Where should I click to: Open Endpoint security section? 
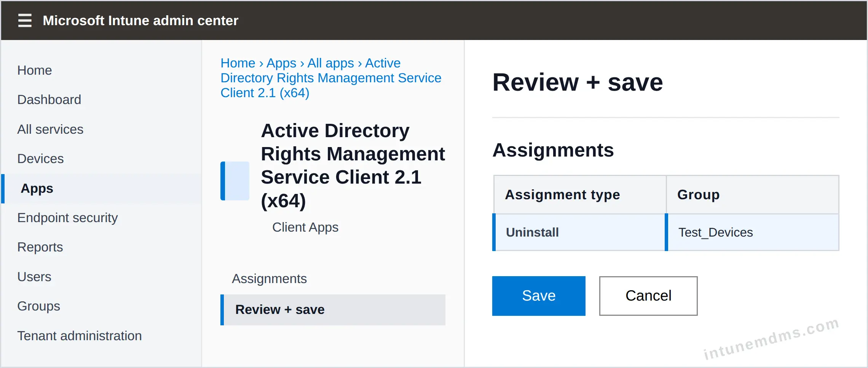tap(68, 218)
